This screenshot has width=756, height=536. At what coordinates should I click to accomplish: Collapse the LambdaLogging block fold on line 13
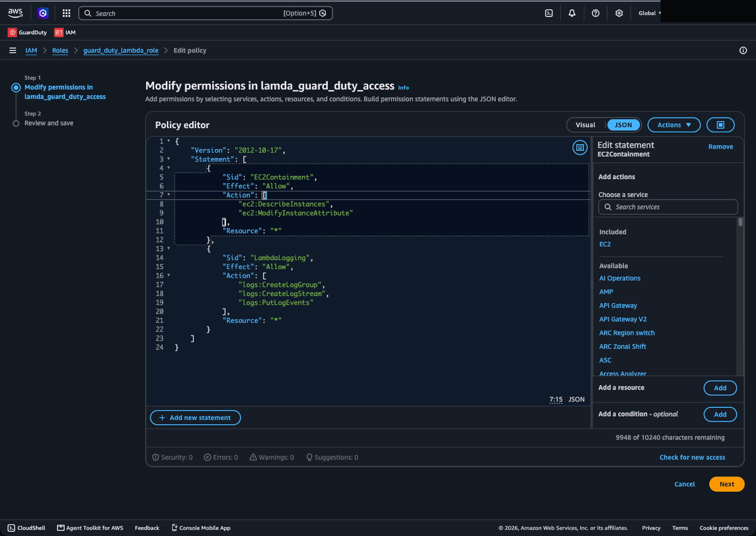168,248
